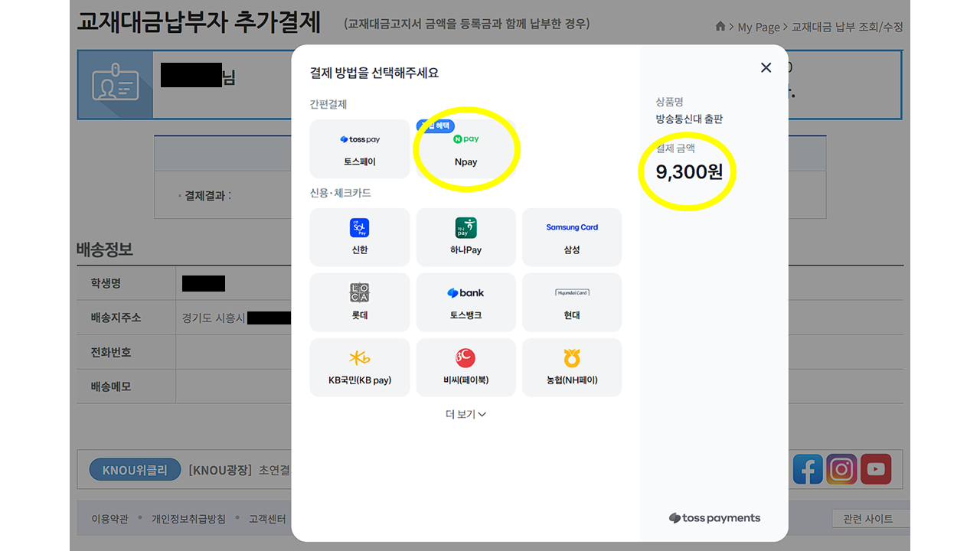The height and width of the screenshot is (551, 980).
Task: Open the YouTube icon link
Action: tap(876, 469)
